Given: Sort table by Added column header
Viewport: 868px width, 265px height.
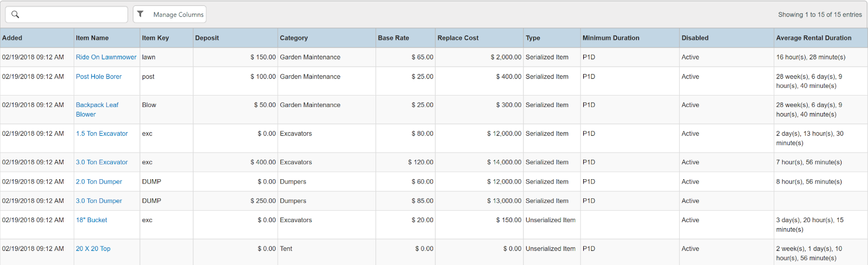Looking at the screenshot, I should [12, 38].
